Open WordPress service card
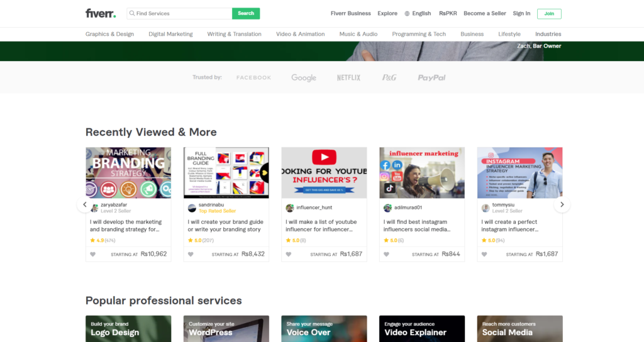This screenshot has height=342, width=644. tap(226, 328)
